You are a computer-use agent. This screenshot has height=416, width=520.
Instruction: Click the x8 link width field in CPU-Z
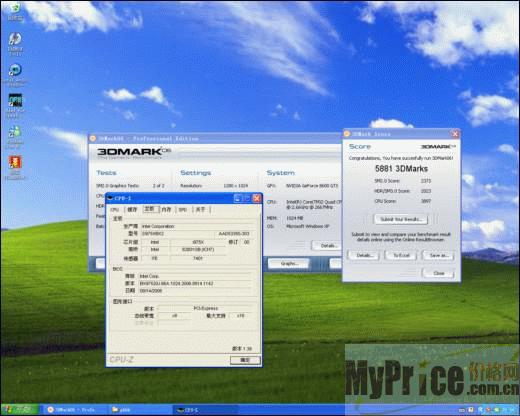click(x=174, y=316)
